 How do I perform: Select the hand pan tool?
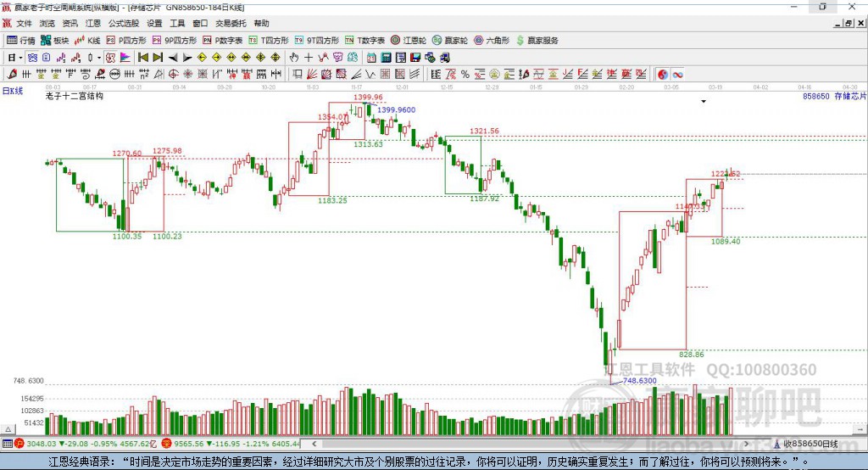294,58
